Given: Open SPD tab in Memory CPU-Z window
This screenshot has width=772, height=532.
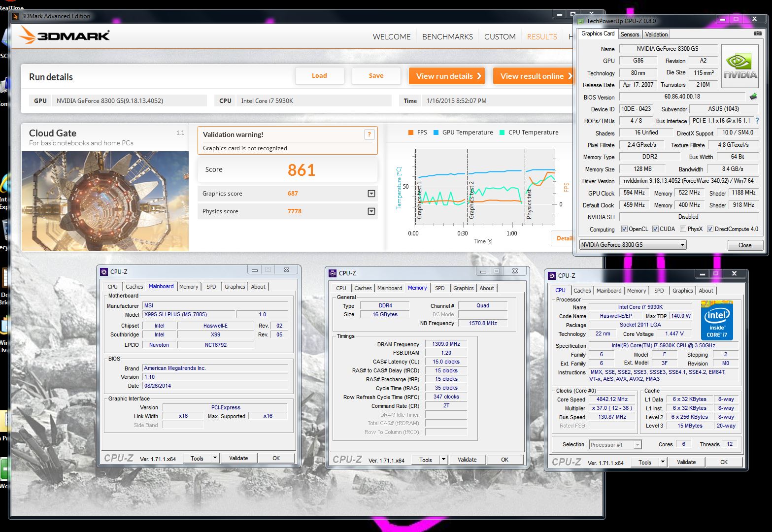Looking at the screenshot, I should tap(440, 288).
